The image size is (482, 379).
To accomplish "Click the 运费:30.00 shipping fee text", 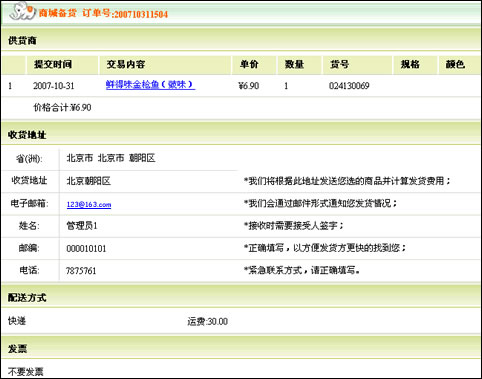I will (x=207, y=321).
